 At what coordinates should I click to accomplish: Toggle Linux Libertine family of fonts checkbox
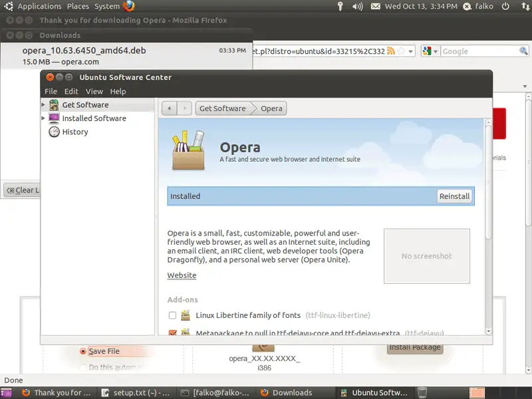172,315
